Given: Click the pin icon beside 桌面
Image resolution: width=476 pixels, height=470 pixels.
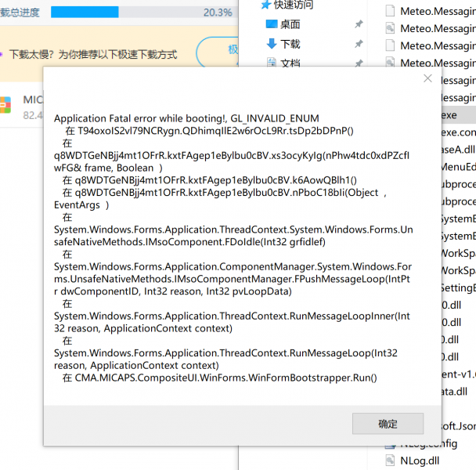Looking at the screenshot, I should (358, 24).
